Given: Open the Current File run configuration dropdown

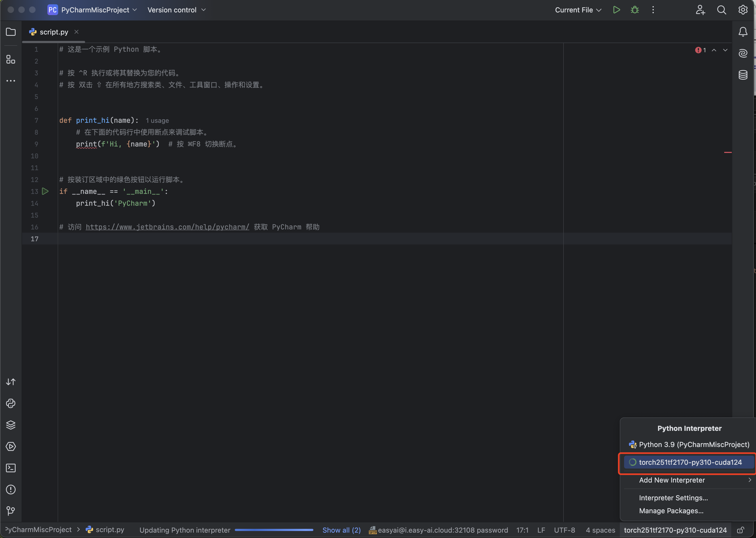Looking at the screenshot, I should pyautogui.click(x=578, y=10).
